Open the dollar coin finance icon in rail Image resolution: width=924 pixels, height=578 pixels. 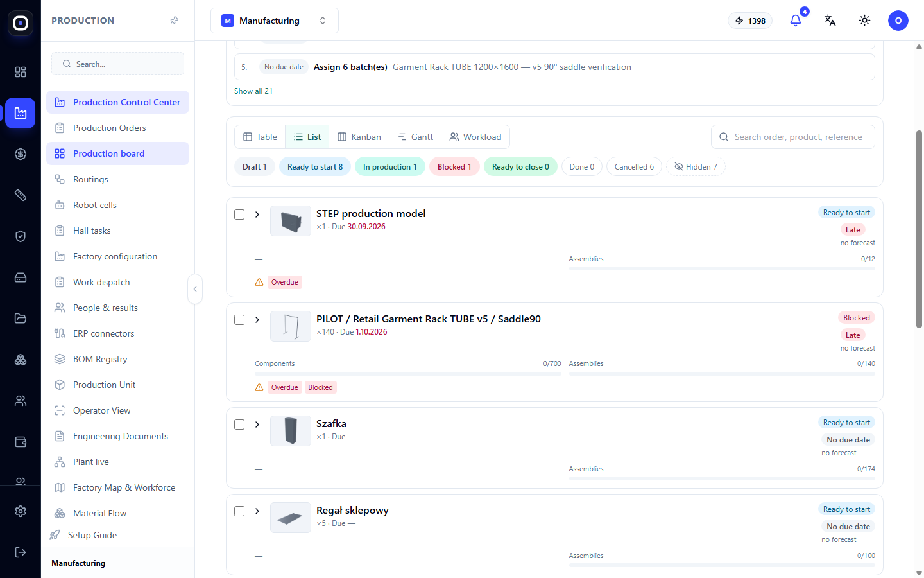(21, 154)
